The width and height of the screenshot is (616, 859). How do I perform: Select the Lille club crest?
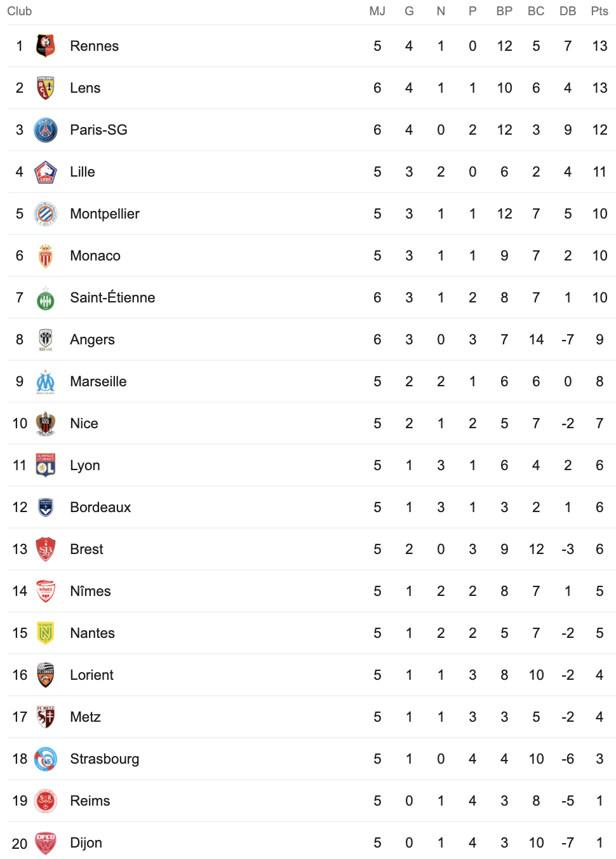(46, 172)
